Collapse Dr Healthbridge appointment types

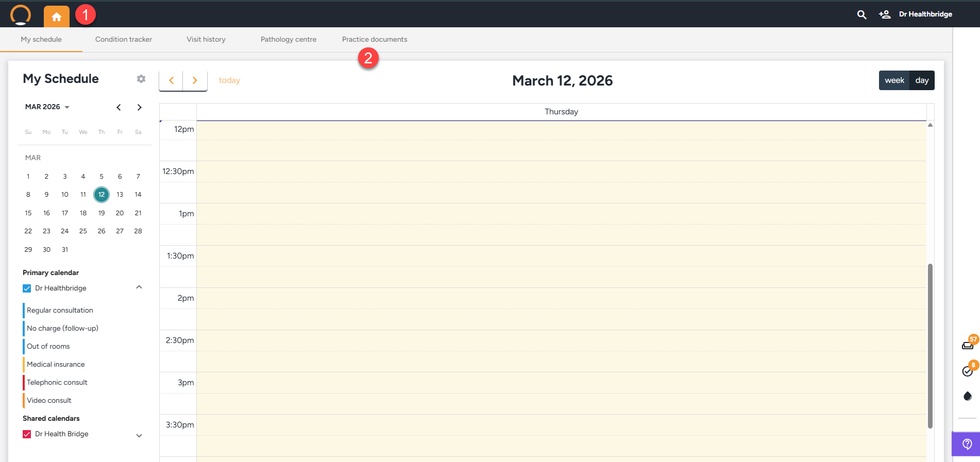(x=139, y=287)
